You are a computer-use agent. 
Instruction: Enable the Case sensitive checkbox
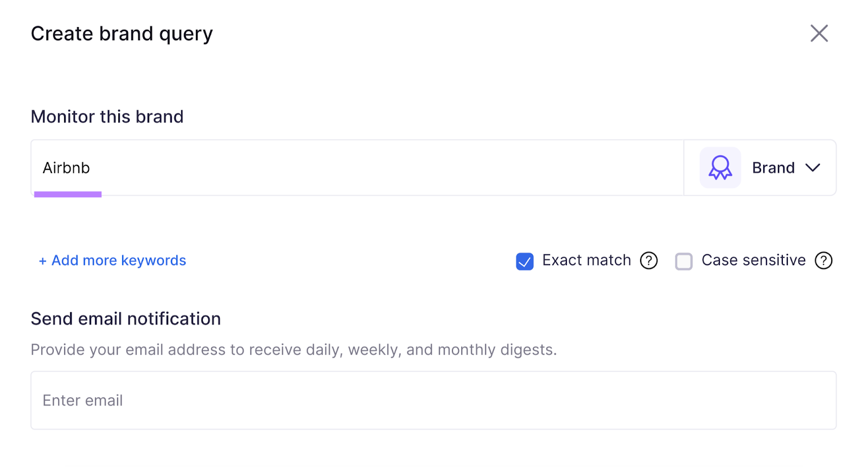[684, 261]
